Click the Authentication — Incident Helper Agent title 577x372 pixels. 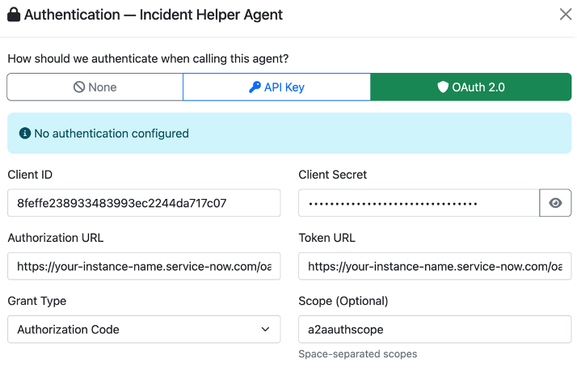coord(153,15)
